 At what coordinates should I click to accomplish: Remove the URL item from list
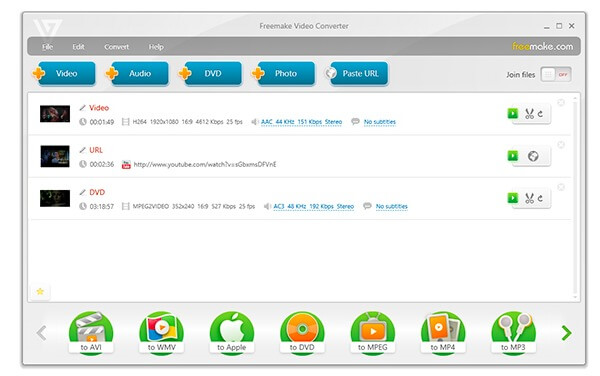[x=561, y=145]
